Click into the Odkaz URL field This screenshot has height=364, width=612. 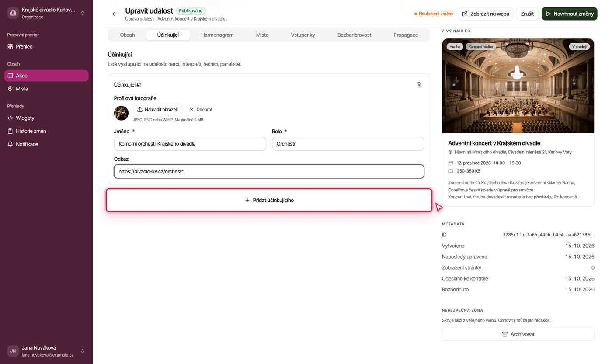coord(269,172)
